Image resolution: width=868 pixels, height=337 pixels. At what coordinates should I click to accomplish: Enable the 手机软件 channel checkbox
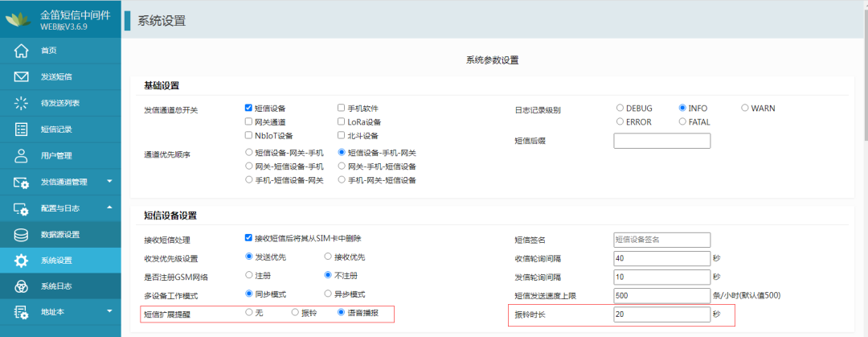tap(342, 108)
